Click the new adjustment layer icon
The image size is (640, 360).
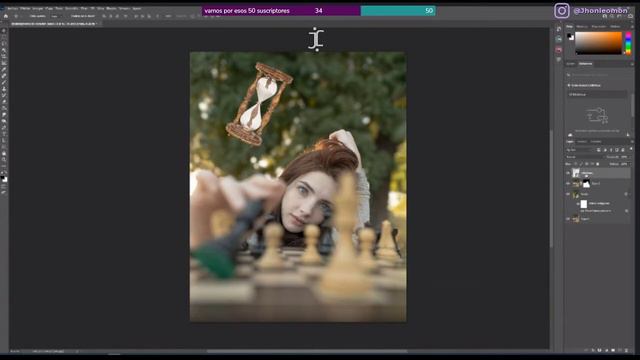(x=606, y=350)
